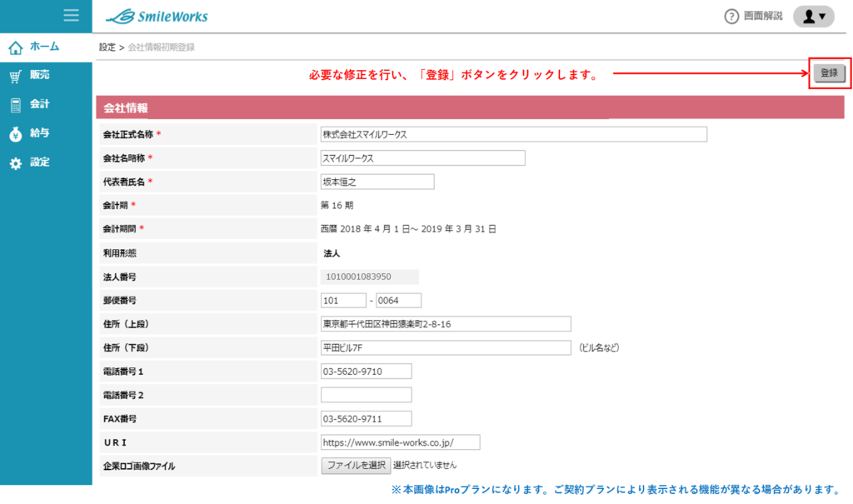Click the (ビル名など) hint text
The height and width of the screenshot is (504, 853).
pos(599,347)
